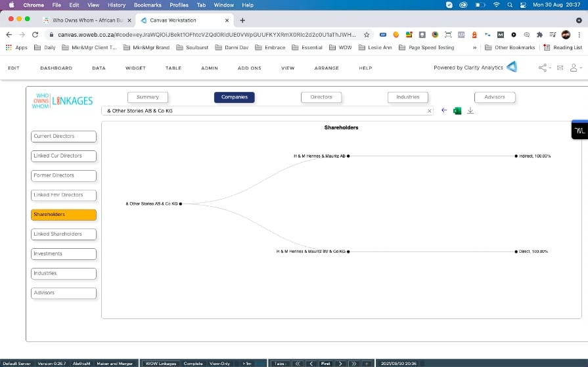Open Chrome three-dot menu

point(579,35)
